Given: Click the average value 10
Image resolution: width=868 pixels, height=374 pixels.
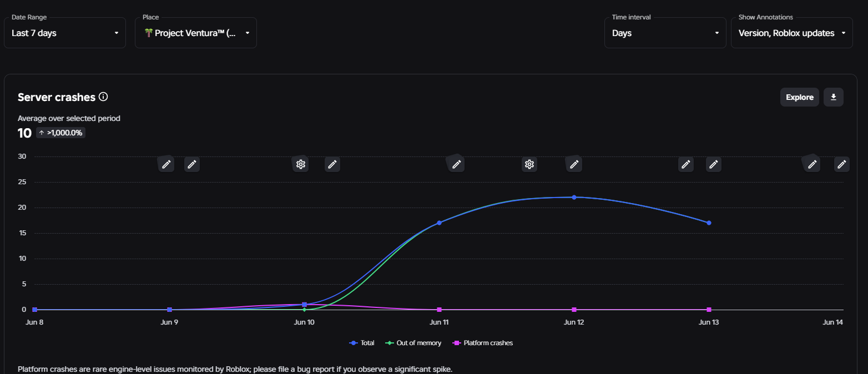Looking at the screenshot, I should 24,133.
